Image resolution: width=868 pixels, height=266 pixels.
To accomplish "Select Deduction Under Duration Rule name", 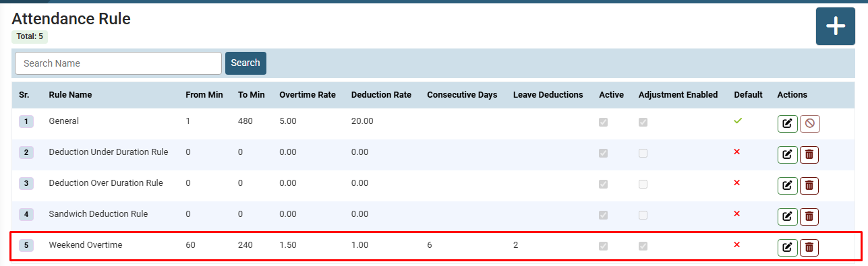I will pyautogui.click(x=109, y=152).
